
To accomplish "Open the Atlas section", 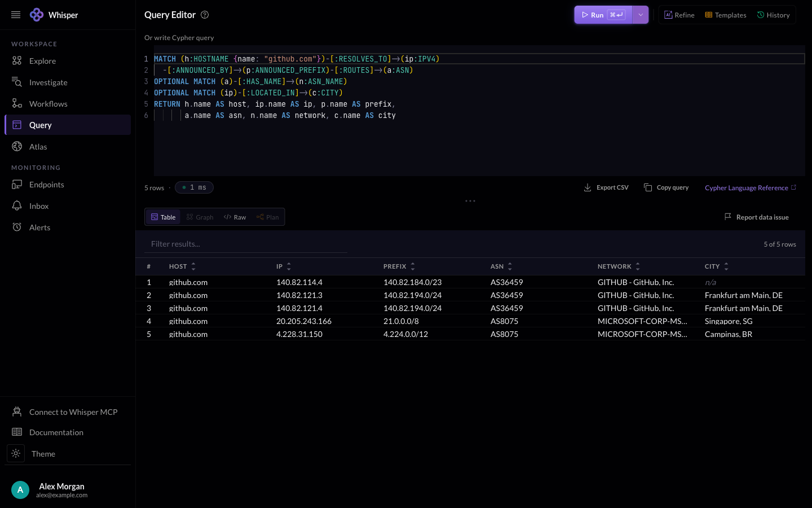I will (68, 147).
